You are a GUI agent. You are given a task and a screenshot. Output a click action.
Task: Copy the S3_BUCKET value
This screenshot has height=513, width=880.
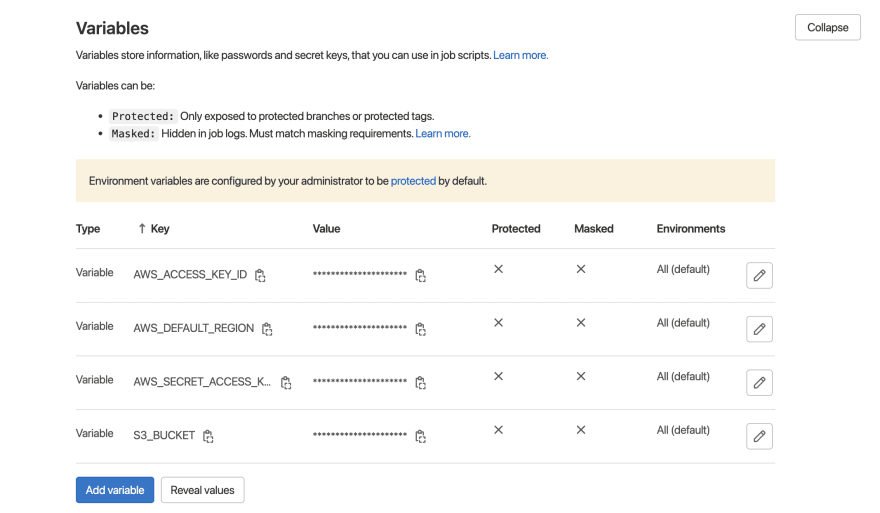(x=420, y=436)
